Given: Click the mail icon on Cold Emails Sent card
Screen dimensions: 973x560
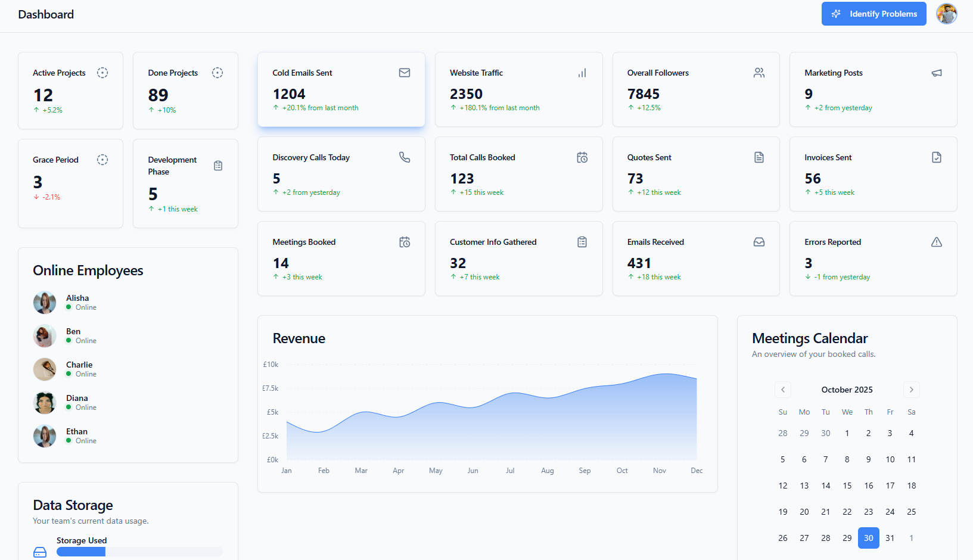Looking at the screenshot, I should 405,73.
